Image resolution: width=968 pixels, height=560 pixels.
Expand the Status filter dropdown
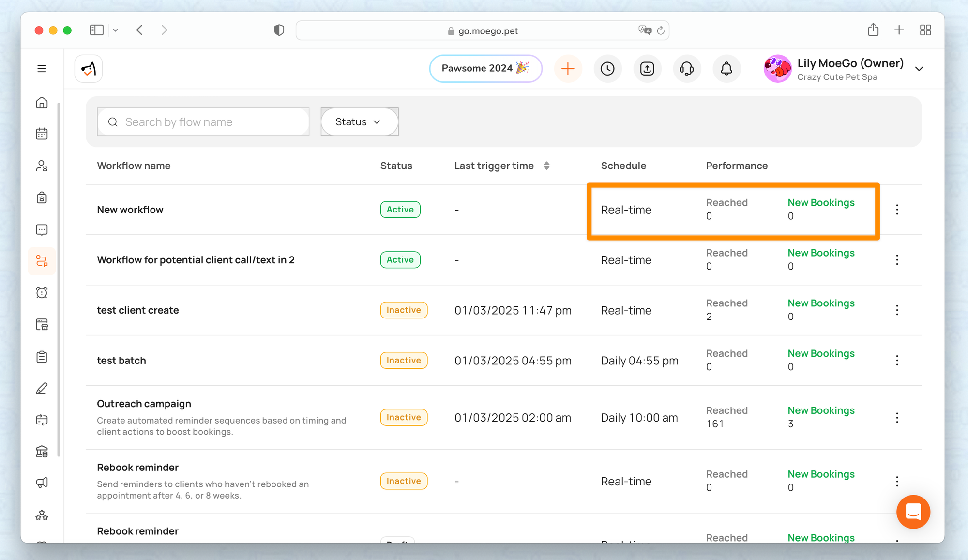359,122
